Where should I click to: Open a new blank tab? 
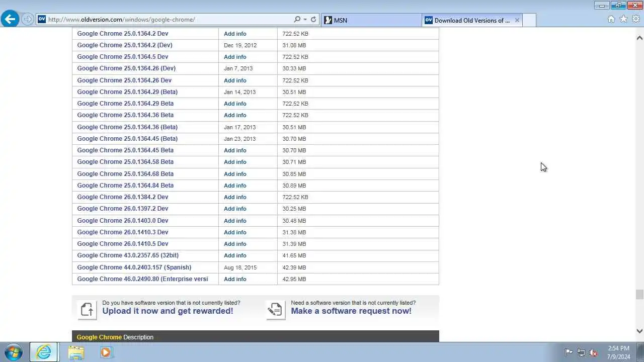click(529, 20)
